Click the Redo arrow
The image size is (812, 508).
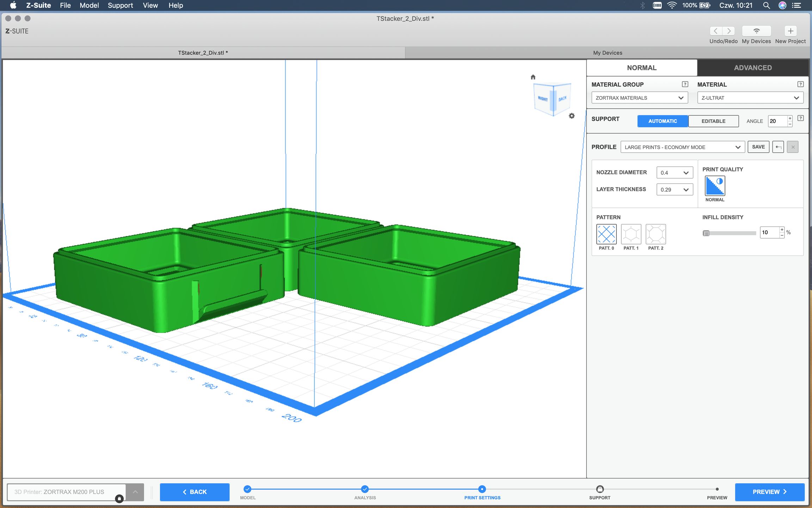coord(729,31)
